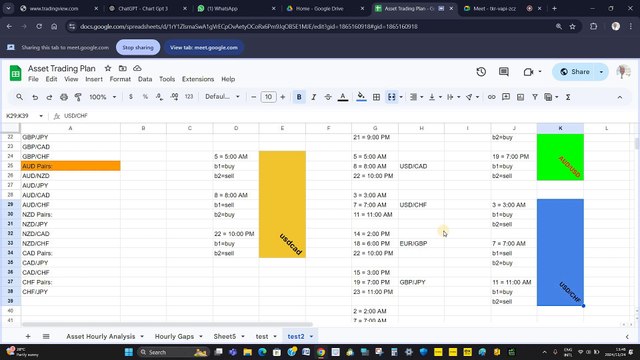Open the zoom 100% dropdown

click(103, 97)
